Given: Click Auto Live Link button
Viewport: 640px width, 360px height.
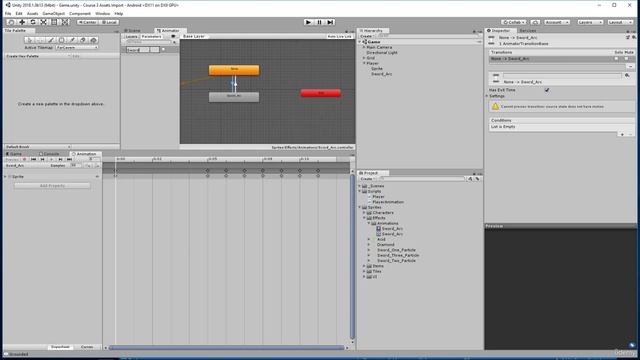Looking at the screenshot, I should pos(340,36).
